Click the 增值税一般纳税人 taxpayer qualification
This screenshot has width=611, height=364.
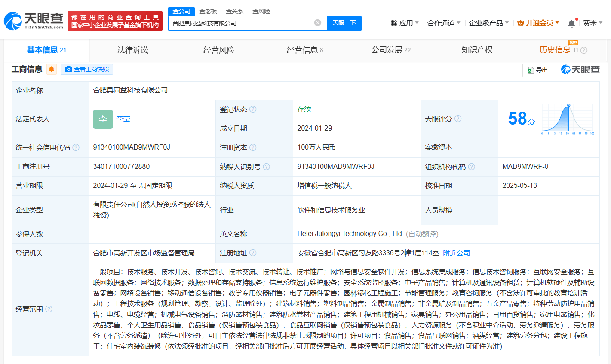[325, 186]
